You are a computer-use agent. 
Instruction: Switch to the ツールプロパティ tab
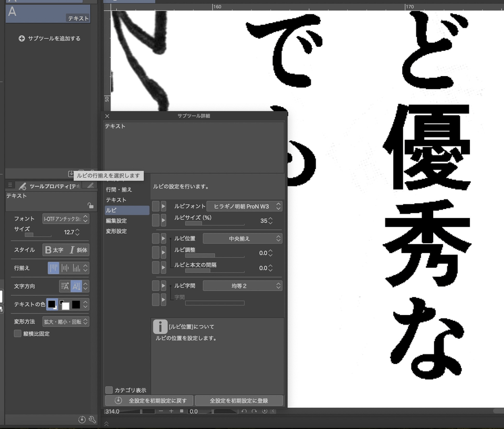tap(49, 186)
